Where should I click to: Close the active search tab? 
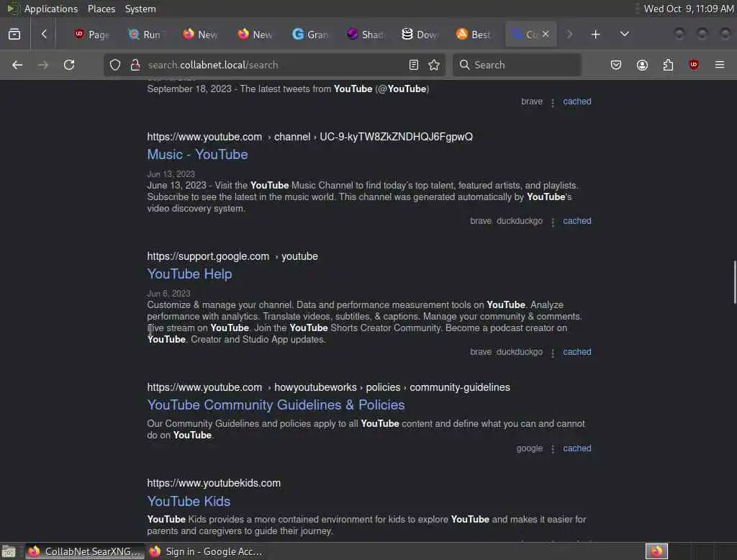click(546, 34)
